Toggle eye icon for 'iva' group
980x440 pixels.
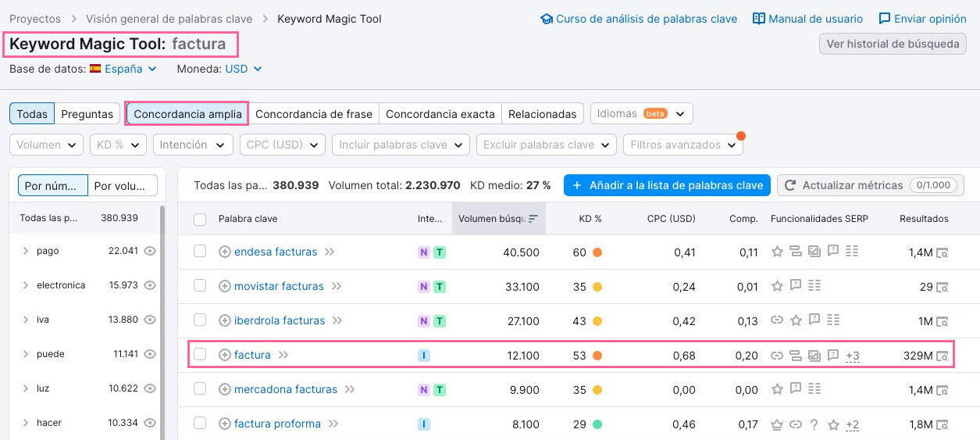150,320
